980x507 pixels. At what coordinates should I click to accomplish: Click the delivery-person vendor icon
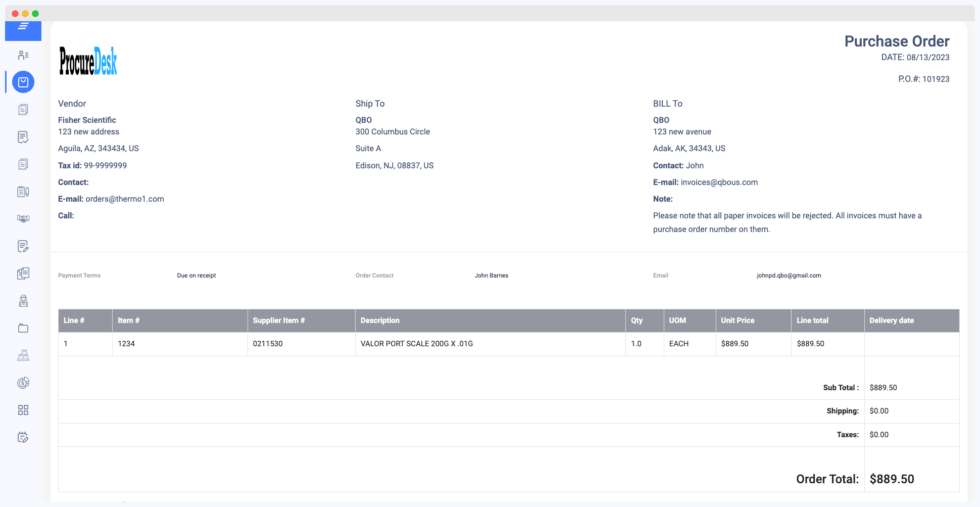23,301
